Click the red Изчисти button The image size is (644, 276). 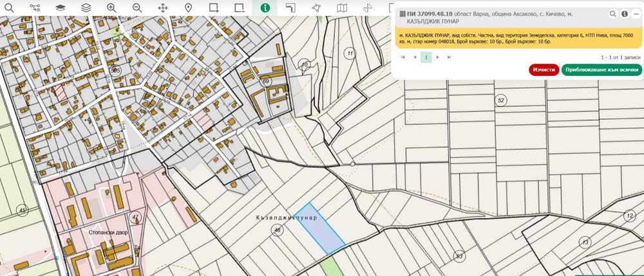pyautogui.click(x=544, y=69)
